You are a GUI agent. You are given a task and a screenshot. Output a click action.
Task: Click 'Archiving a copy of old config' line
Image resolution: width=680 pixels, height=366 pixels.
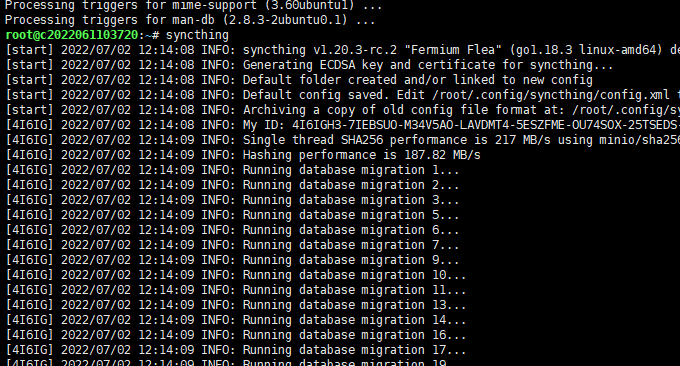coord(343,110)
